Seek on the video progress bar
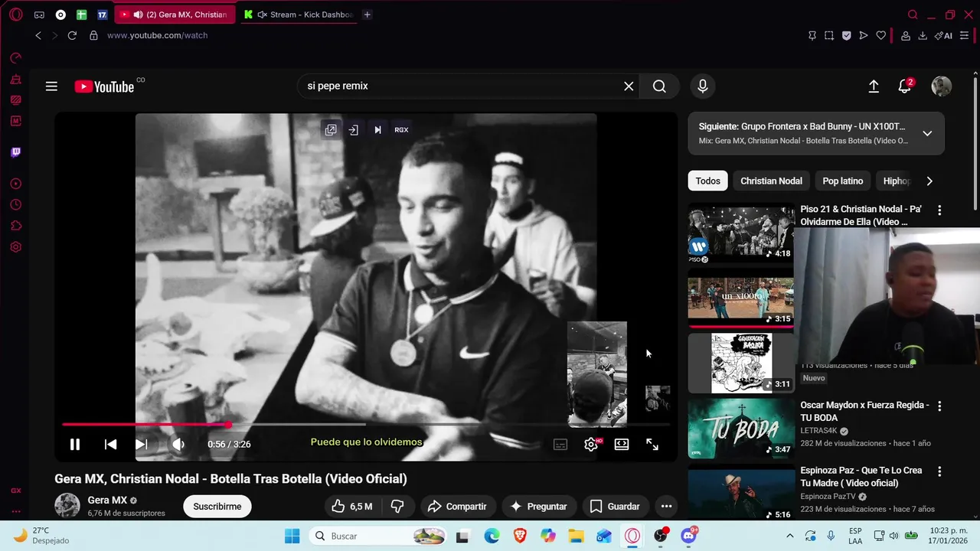This screenshot has width=980, height=551. (366, 424)
